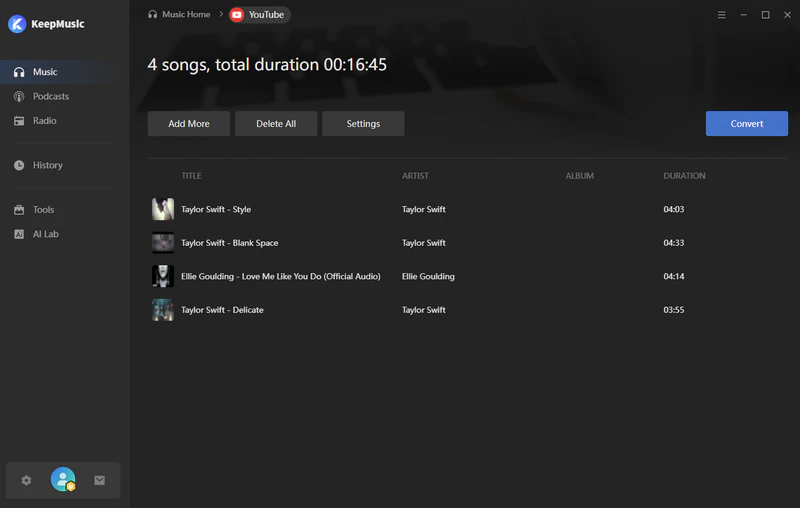Click the Ellie Goulding song thumbnail
This screenshot has height=508, width=800.
162,276
